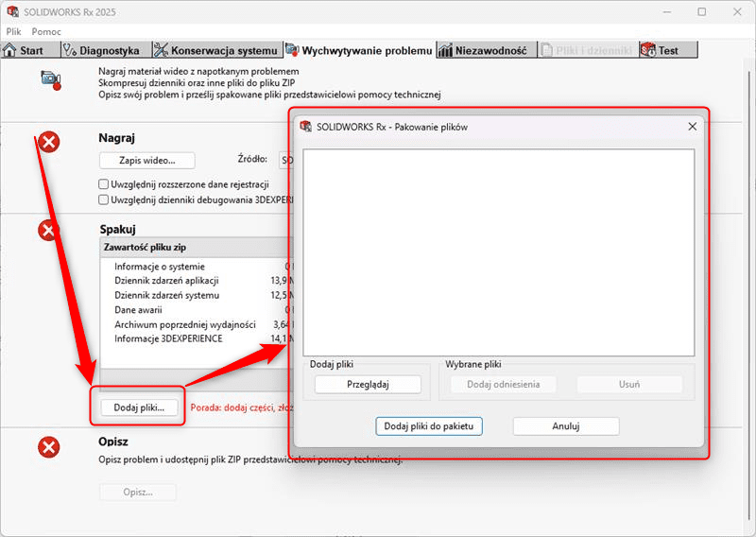Open the Start tab with the home icon
Viewport: 756px width, 537px height.
26,50
